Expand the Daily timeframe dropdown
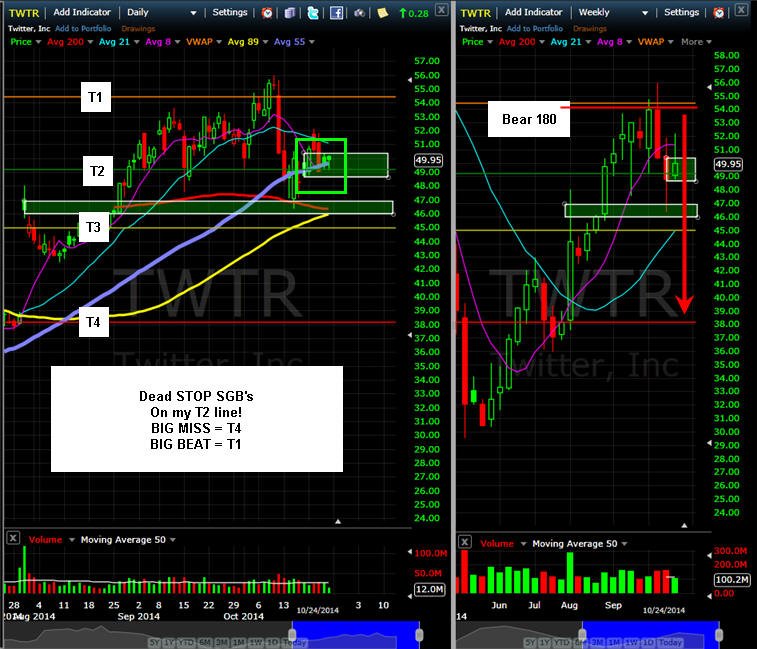Screen dimensions: 757x649 [162, 13]
